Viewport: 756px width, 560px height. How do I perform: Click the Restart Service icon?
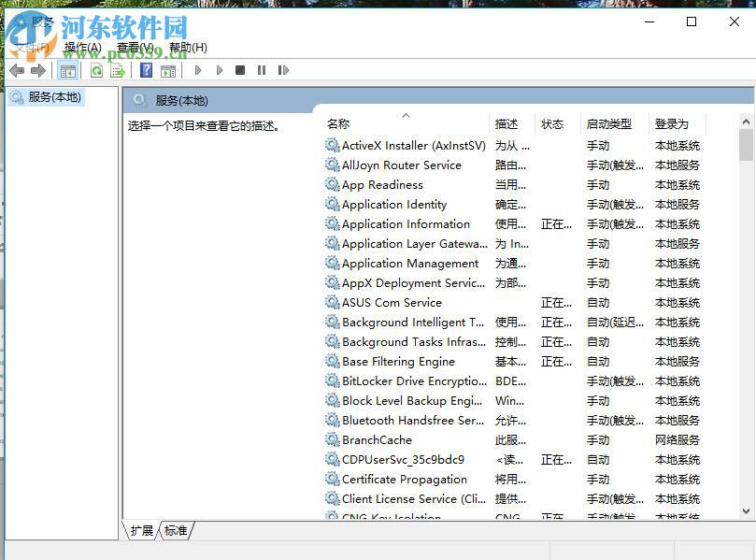click(284, 70)
